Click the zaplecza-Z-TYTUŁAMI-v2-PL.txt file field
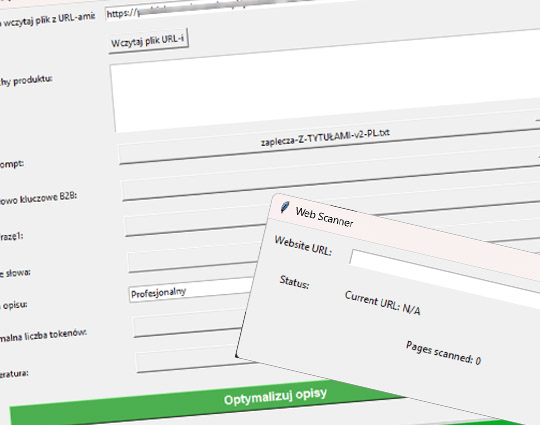The image size is (540, 425). pyautogui.click(x=329, y=137)
